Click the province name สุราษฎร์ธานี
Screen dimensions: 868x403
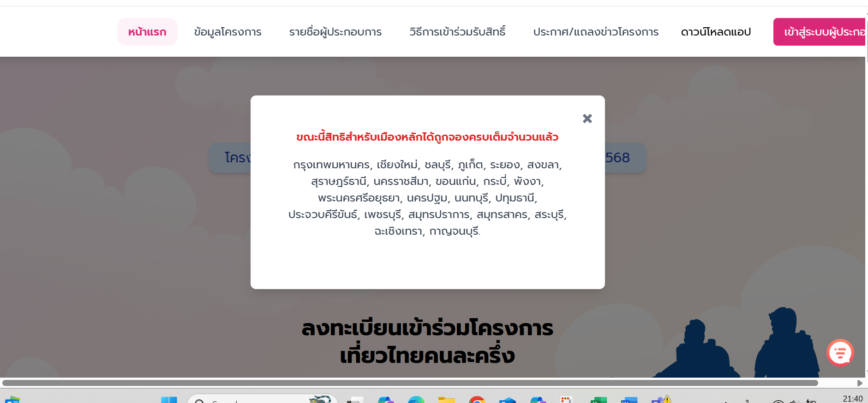tap(339, 181)
